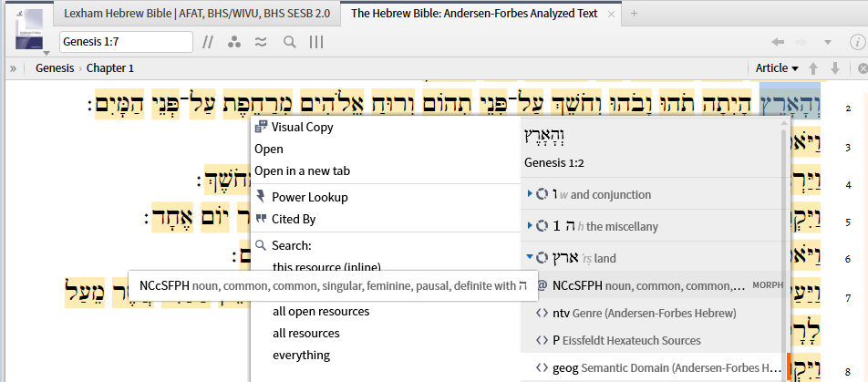Open the Article navigation dropdown

pos(777,68)
